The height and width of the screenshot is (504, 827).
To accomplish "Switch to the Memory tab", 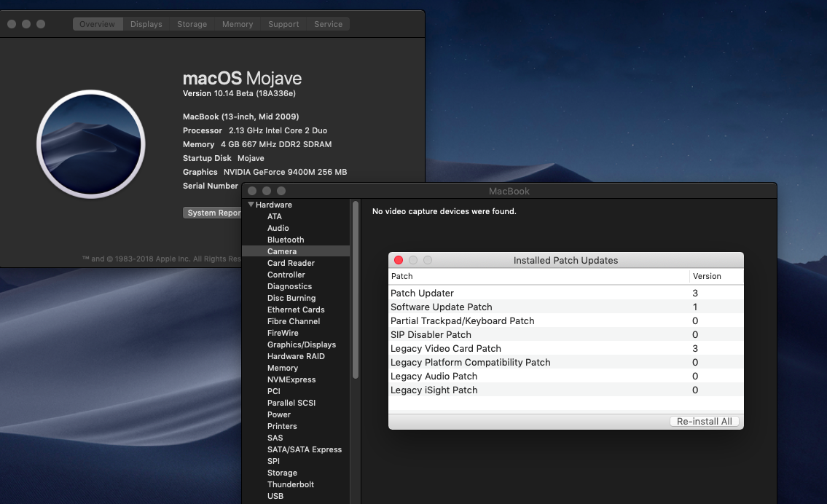I will point(238,24).
